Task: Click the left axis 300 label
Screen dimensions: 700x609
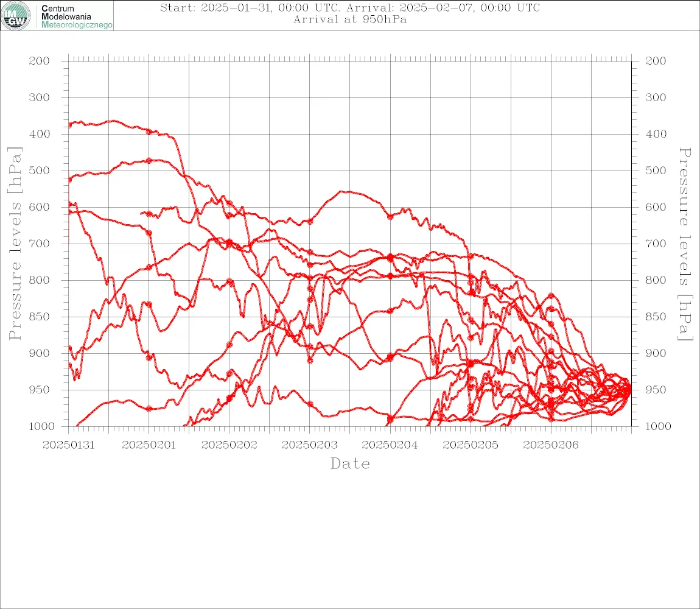Action: [40, 97]
